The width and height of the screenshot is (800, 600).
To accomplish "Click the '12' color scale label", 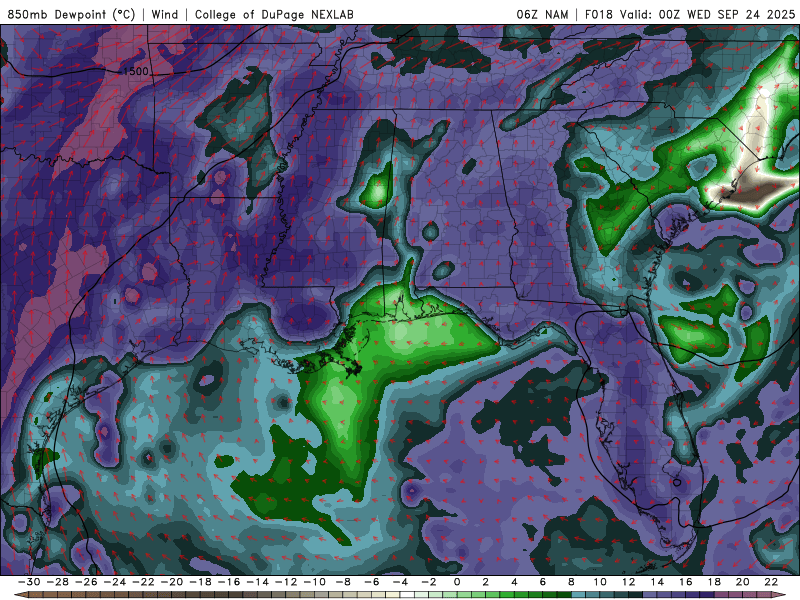I will [x=629, y=582].
